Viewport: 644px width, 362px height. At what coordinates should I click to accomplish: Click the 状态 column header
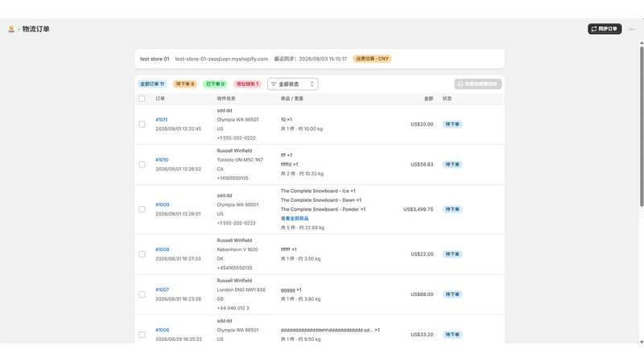coord(447,98)
